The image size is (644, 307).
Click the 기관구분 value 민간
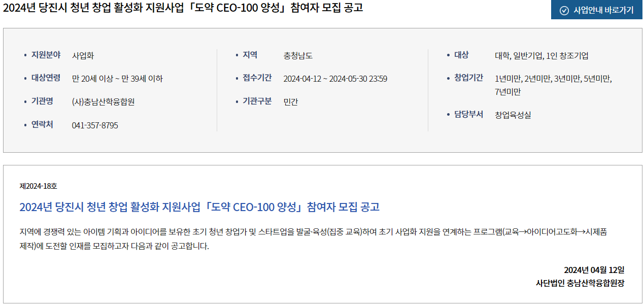click(x=291, y=101)
